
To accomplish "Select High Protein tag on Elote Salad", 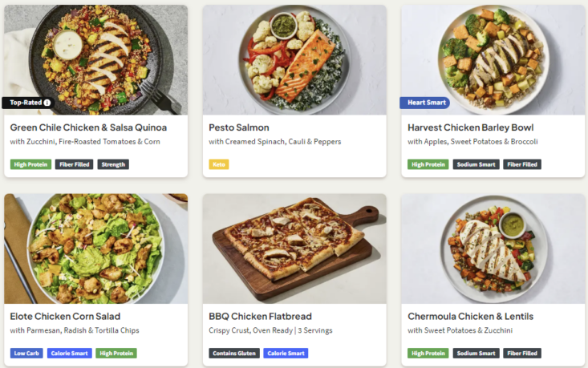I will [116, 354].
